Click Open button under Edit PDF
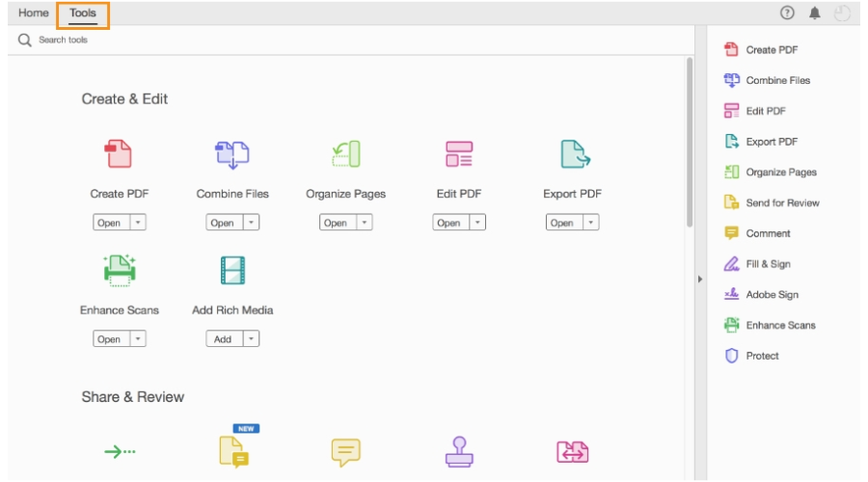Image resolution: width=868 pixels, height=482 pixels. point(451,223)
